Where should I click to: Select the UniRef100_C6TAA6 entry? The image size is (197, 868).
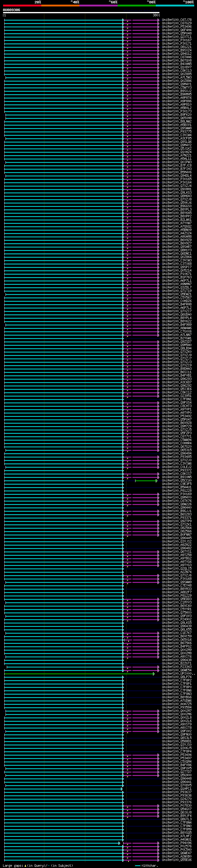click(x=177, y=57)
